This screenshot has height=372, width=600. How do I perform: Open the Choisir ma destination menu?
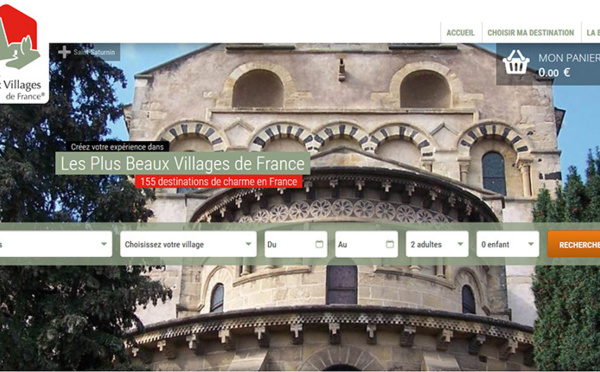coord(531,33)
